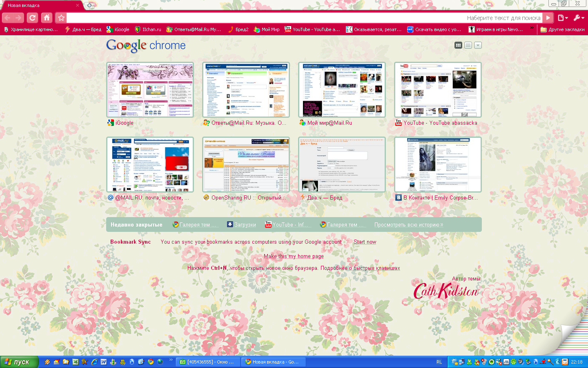The width and height of the screenshot is (588, 368).
Task: Click Просмотреть всю историю link
Action: (409, 224)
